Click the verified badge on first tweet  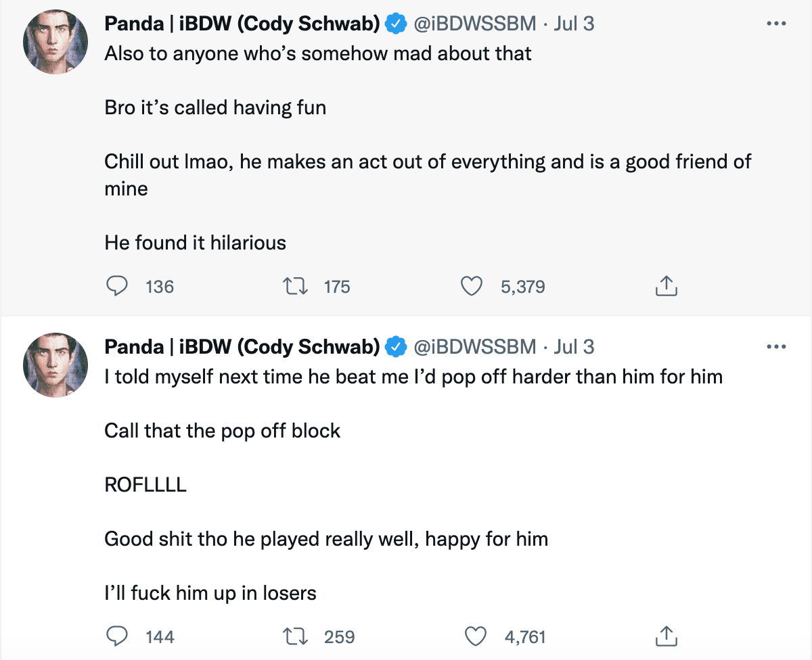(394, 24)
